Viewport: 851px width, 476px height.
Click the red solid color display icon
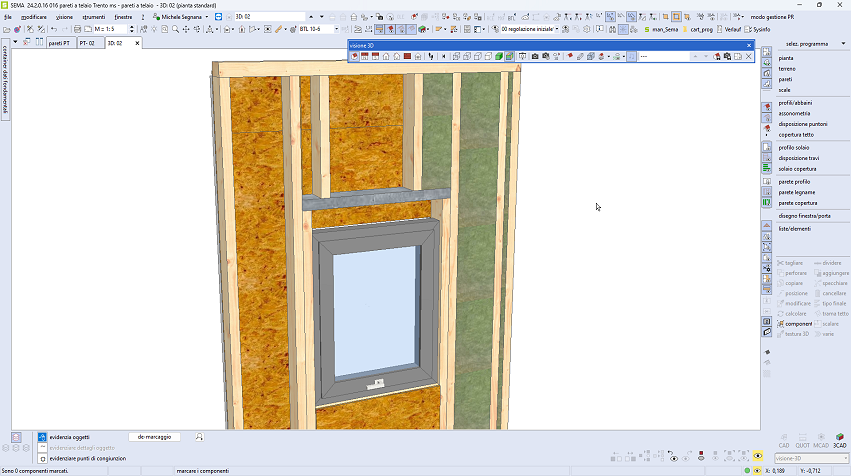coord(407,56)
